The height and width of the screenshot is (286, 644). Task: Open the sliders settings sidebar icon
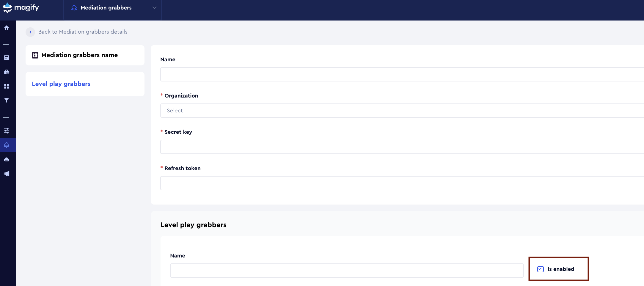point(7,131)
